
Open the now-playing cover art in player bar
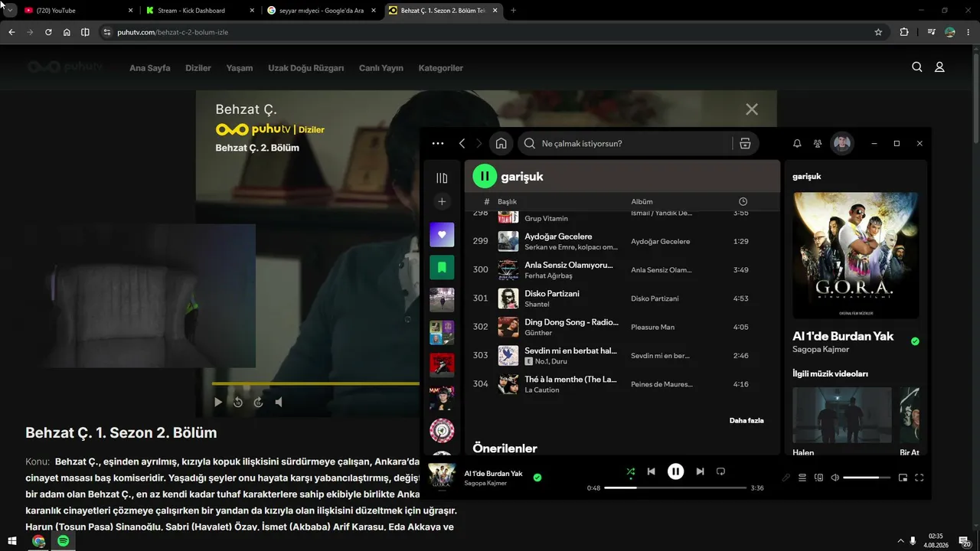pos(442,476)
